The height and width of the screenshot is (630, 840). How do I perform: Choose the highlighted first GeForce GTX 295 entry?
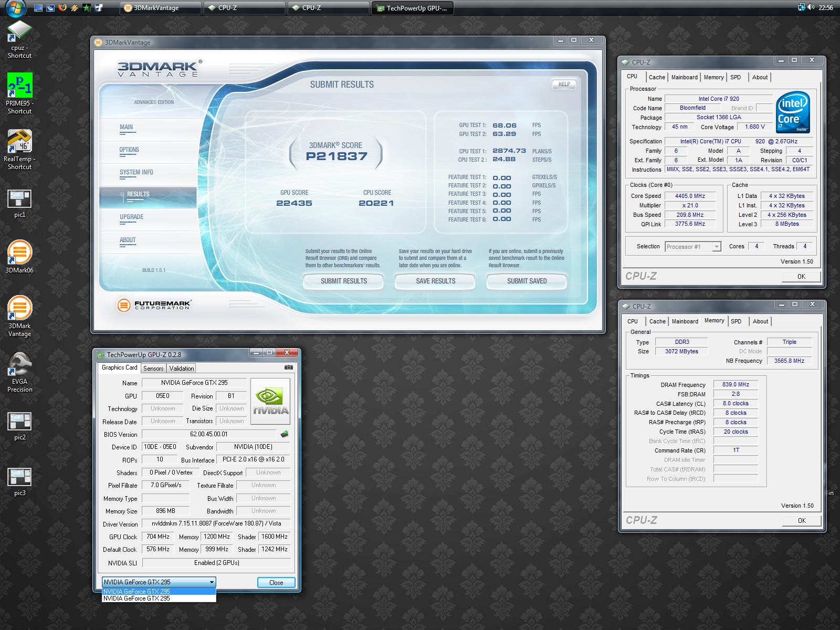point(159,591)
